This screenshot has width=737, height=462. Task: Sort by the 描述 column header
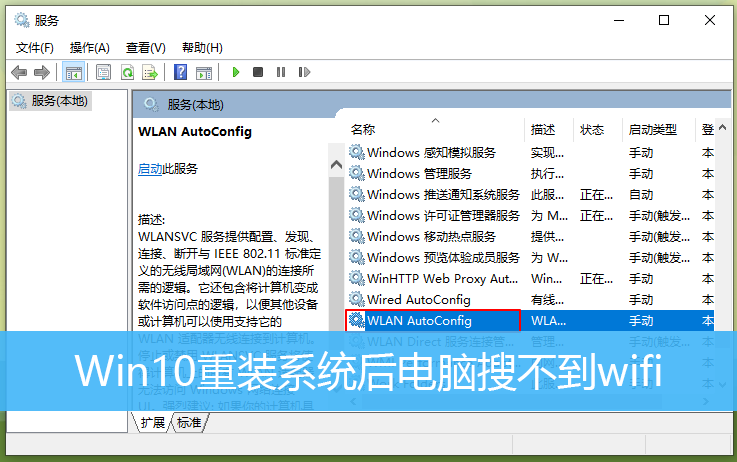(x=543, y=130)
